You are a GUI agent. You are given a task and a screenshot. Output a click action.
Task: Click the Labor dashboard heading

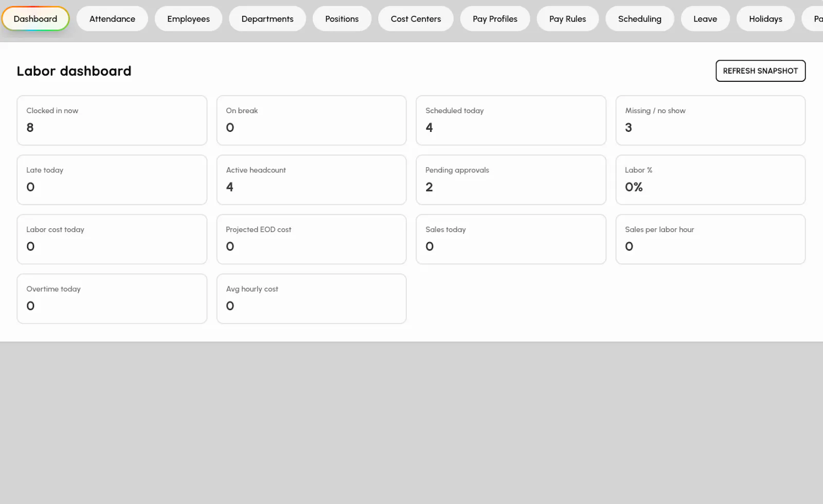[74, 71]
